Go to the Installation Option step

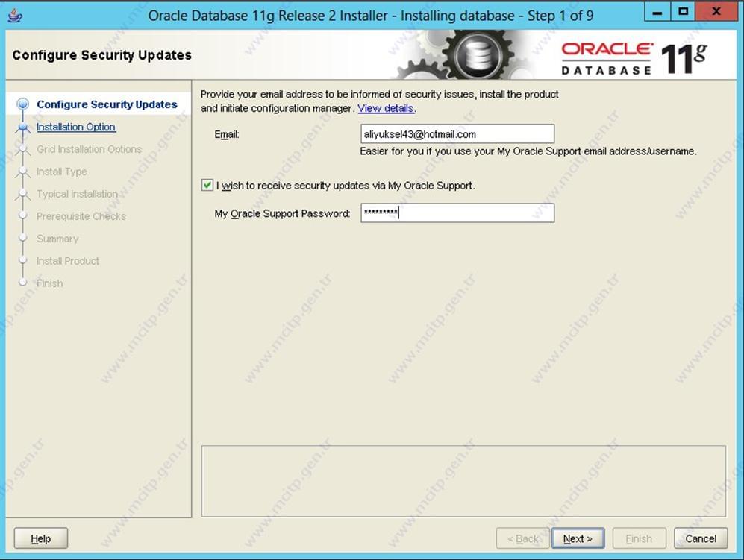[x=76, y=127]
